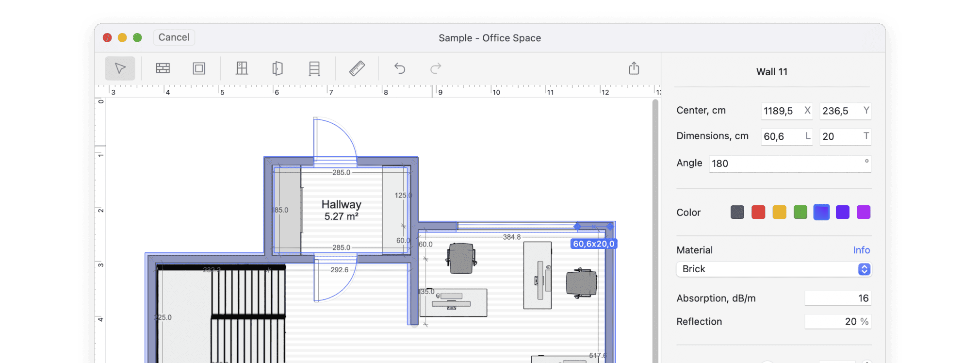This screenshot has height=363, width=980.
Task: Click the Info link next to Material
Action: (x=861, y=250)
